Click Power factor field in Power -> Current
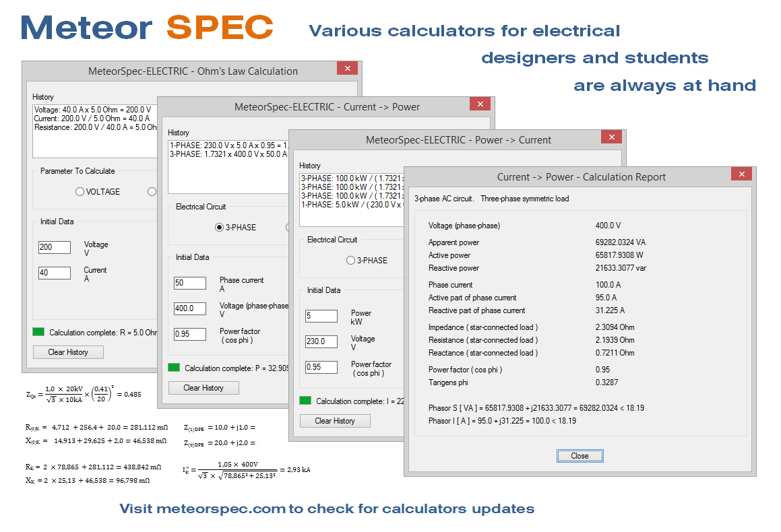The width and height of the screenshot is (781, 532). [x=321, y=367]
